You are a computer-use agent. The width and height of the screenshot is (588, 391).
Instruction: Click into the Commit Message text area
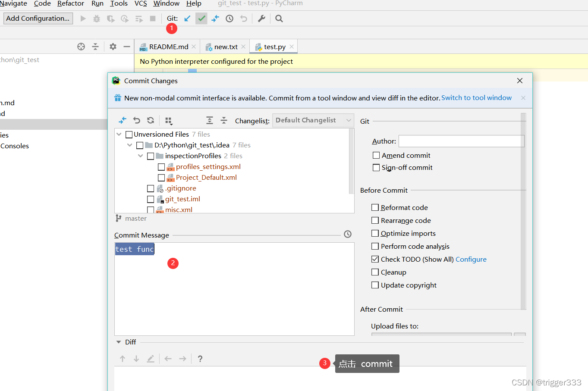click(x=234, y=289)
